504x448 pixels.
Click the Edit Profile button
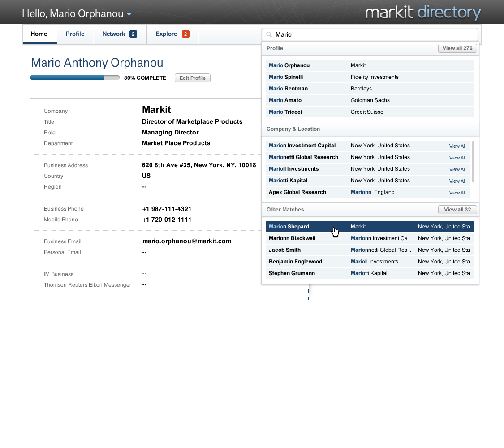click(x=193, y=78)
